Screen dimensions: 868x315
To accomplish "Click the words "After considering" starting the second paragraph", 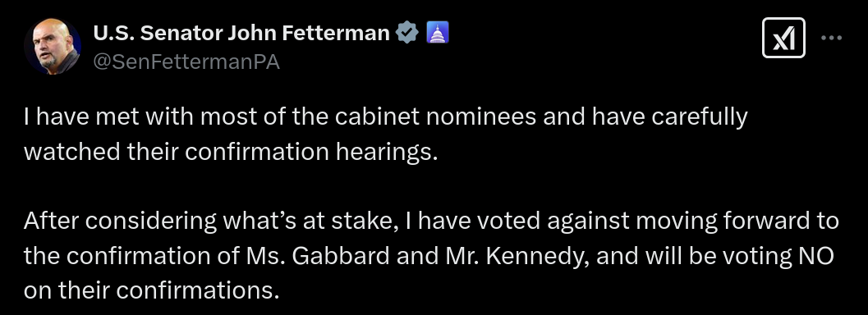I will (120, 221).
